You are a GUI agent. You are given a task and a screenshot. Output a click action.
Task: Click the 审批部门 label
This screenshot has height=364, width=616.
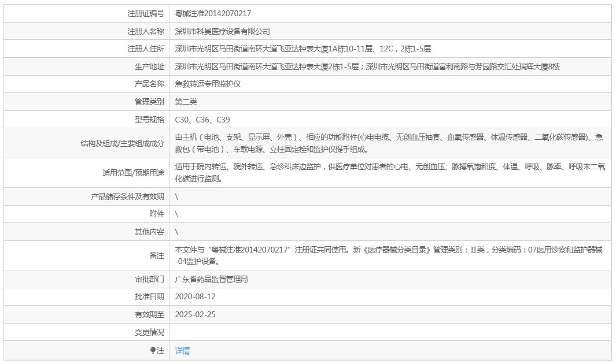(x=149, y=279)
